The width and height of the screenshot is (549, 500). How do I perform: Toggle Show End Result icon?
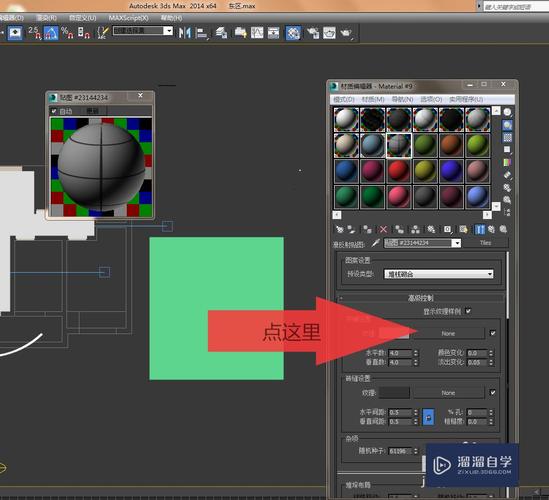(x=480, y=229)
